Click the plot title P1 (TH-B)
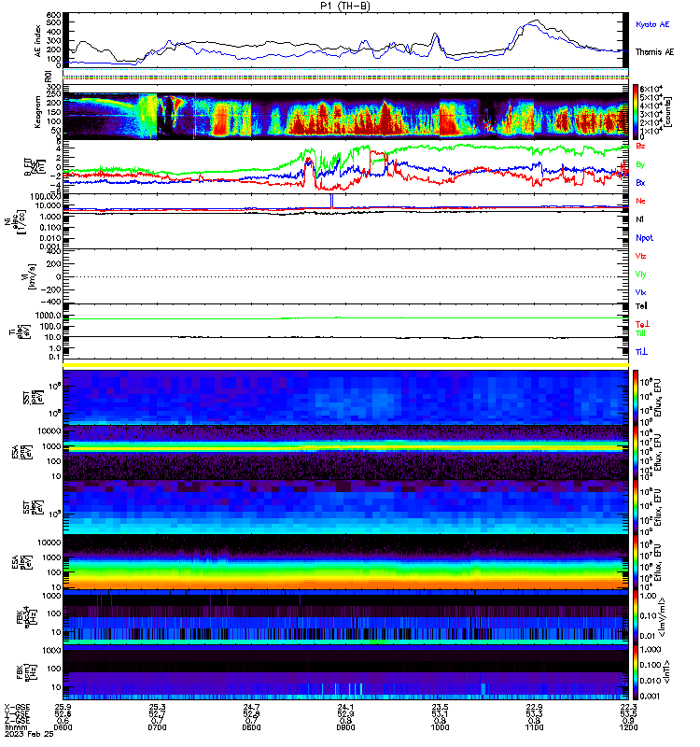This screenshot has width=700, height=747. click(344, 6)
